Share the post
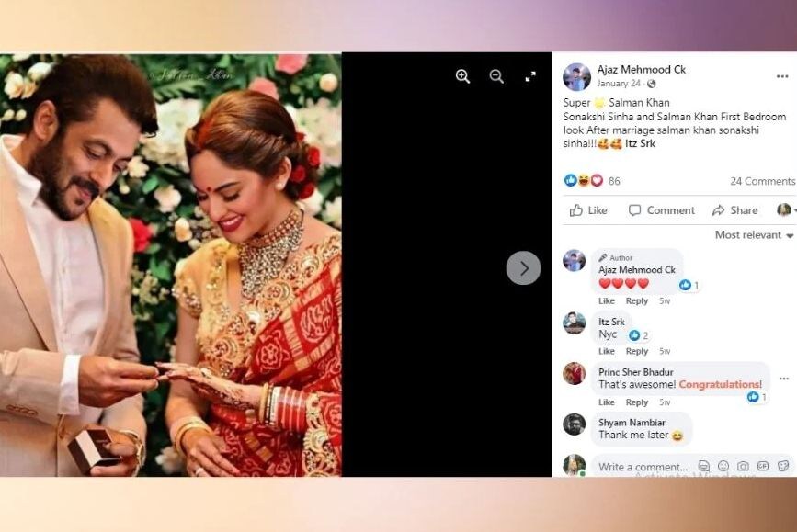The image size is (797, 532). [x=735, y=210]
